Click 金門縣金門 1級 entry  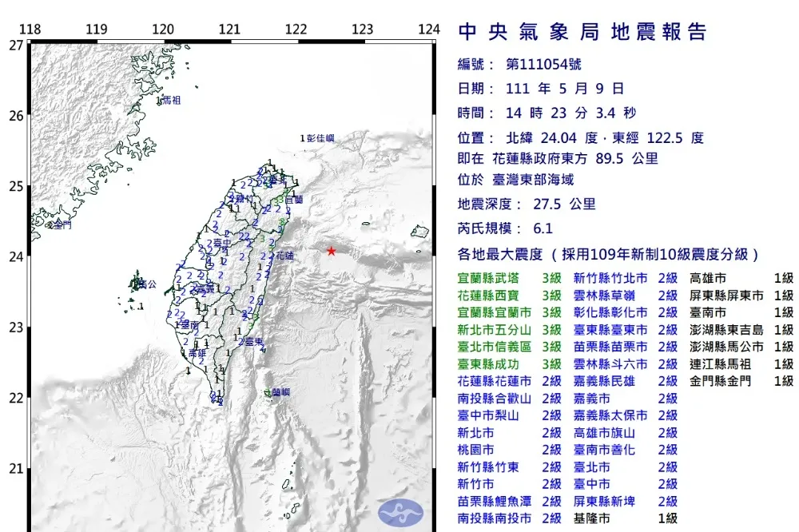[x=741, y=381]
